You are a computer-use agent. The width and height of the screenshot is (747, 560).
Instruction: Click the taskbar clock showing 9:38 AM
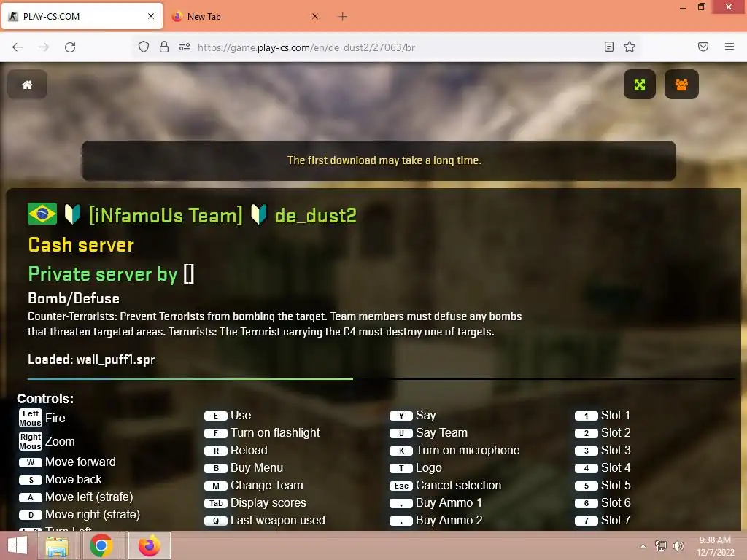715,545
